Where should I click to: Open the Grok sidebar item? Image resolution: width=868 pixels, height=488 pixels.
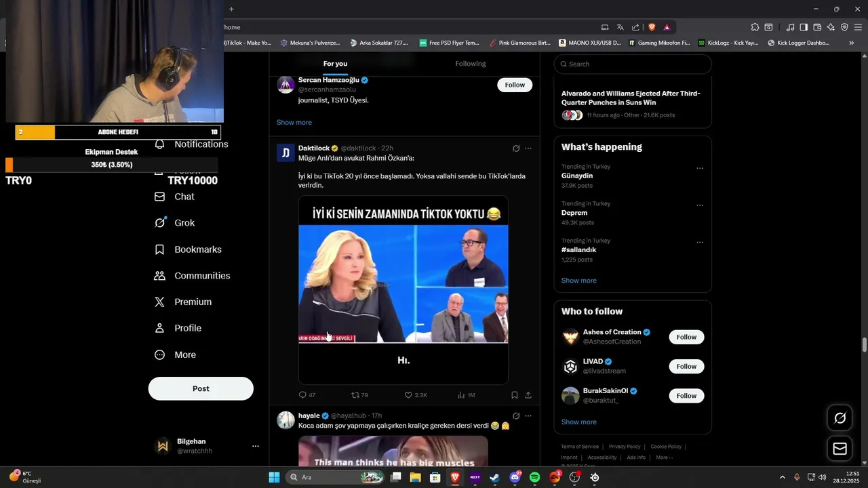pyautogui.click(x=175, y=223)
